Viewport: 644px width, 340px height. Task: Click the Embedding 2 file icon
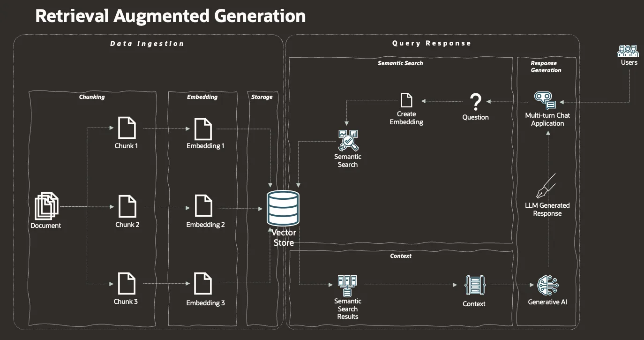click(x=203, y=206)
